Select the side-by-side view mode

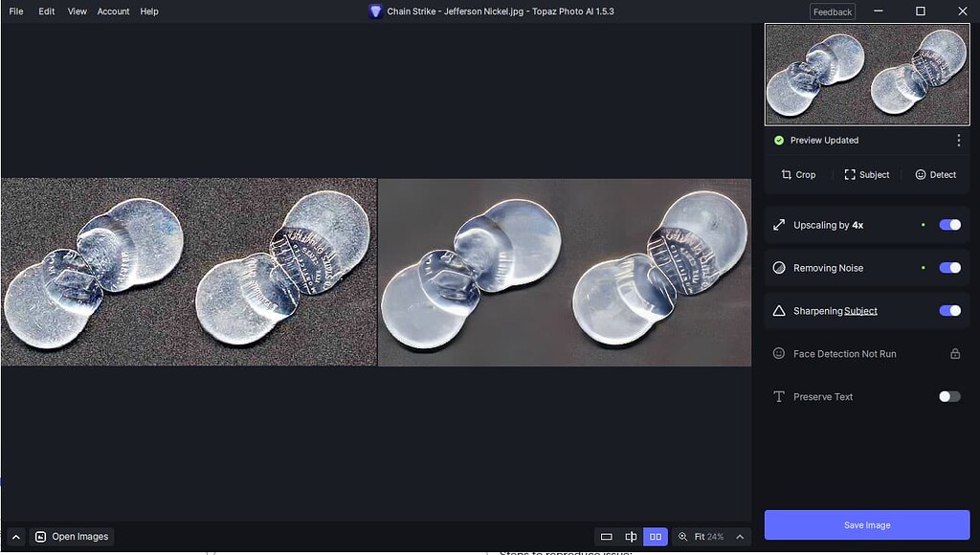point(655,537)
